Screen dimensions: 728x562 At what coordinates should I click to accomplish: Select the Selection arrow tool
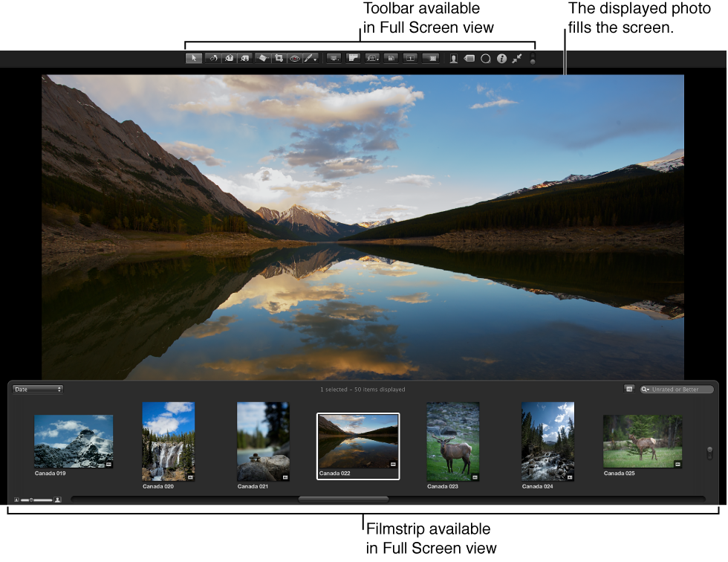click(193, 59)
